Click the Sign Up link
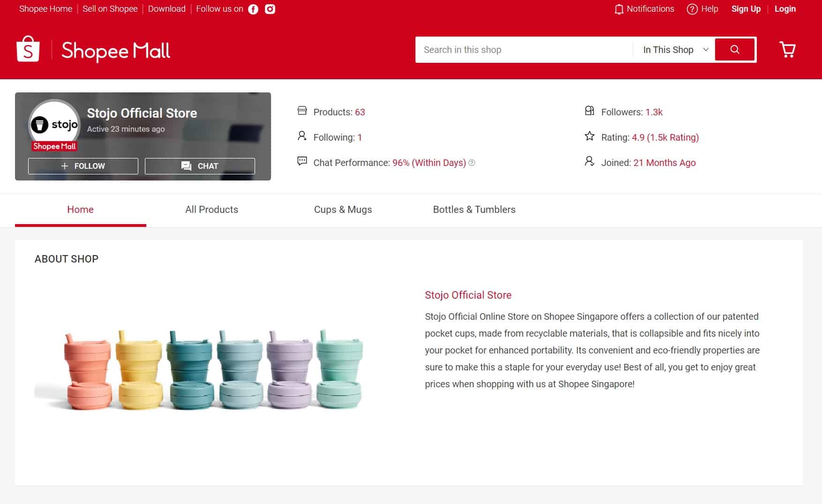The image size is (822, 504). coord(746,9)
